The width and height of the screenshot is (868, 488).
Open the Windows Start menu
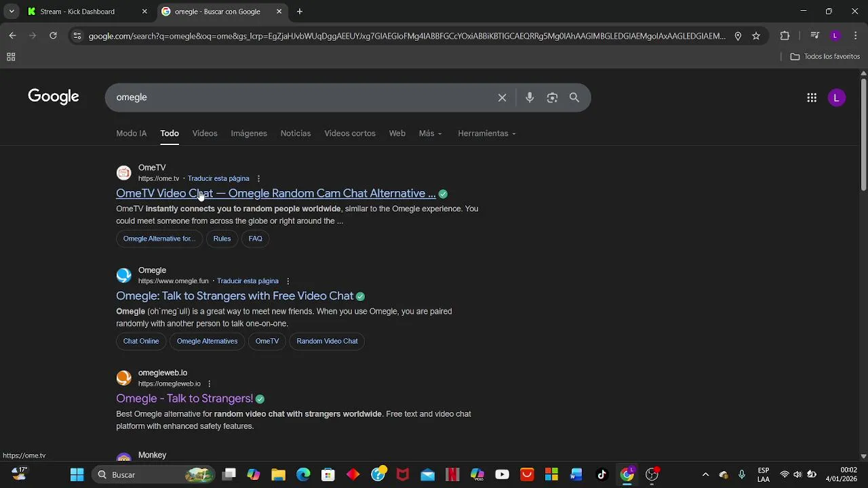(77, 474)
